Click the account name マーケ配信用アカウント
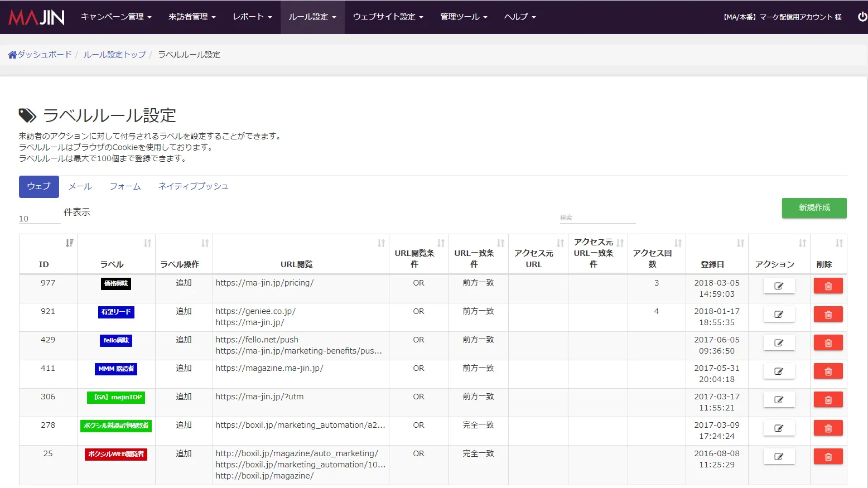The width and height of the screenshot is (868, 488). pyautogui.click(x=783, y=17)
